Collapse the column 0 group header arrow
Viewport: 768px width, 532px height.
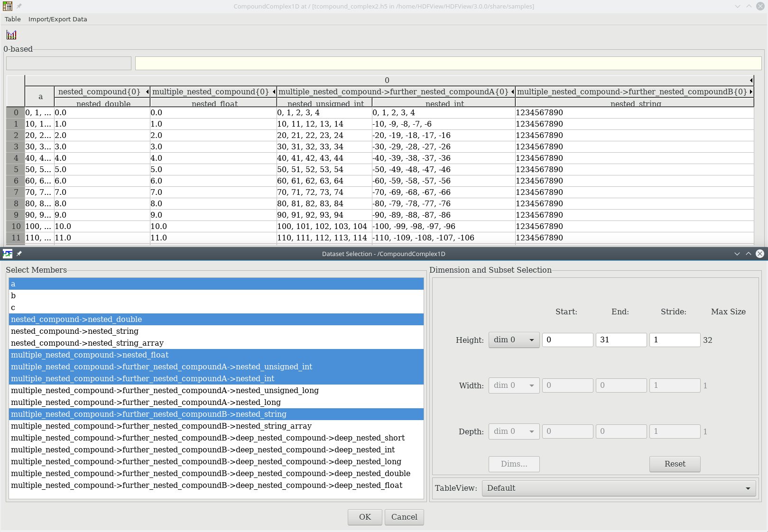[751, 80]
